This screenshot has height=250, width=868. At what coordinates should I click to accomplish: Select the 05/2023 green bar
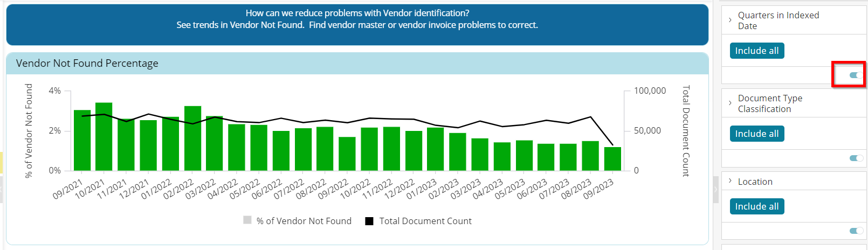pyautogui.click(x=524, y=156)
